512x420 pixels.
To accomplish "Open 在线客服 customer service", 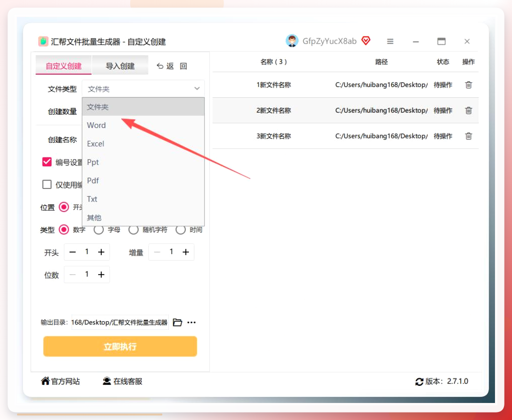I will coord(122,381).
